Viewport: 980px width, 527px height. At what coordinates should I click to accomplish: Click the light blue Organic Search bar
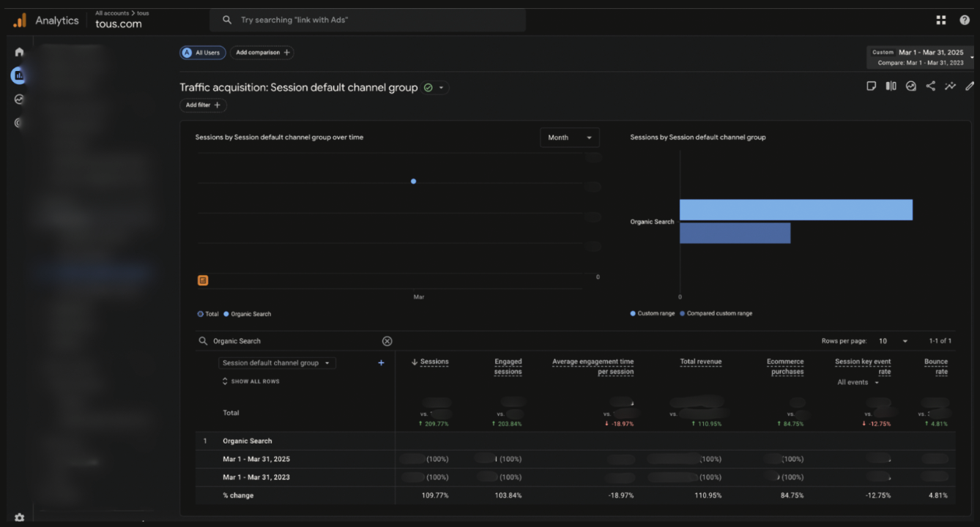(796, 209)
